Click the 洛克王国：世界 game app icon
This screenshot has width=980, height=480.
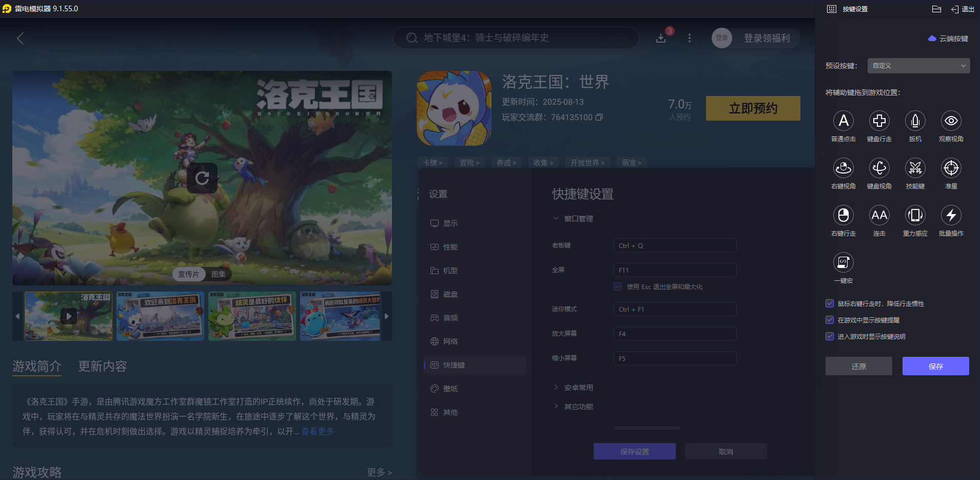point(454,108)
